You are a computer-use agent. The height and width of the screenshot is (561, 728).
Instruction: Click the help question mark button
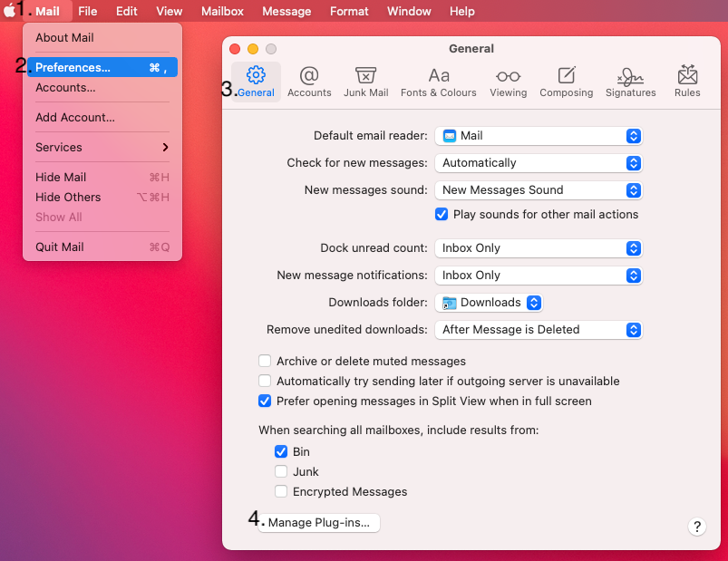pos(697,527)
